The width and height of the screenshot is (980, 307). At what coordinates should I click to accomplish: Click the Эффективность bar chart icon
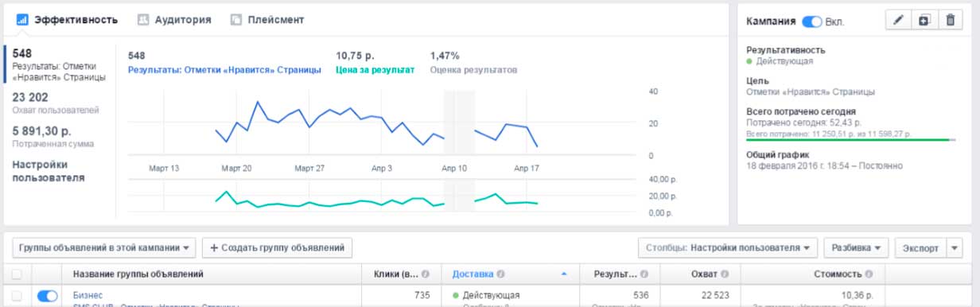(22, 19)
